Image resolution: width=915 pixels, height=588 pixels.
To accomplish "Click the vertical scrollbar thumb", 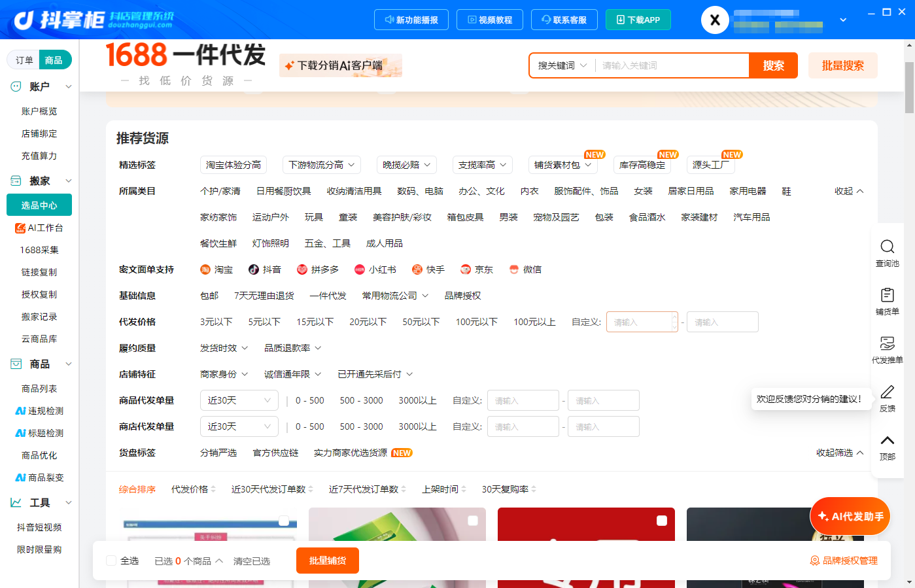I will [909, 88].
